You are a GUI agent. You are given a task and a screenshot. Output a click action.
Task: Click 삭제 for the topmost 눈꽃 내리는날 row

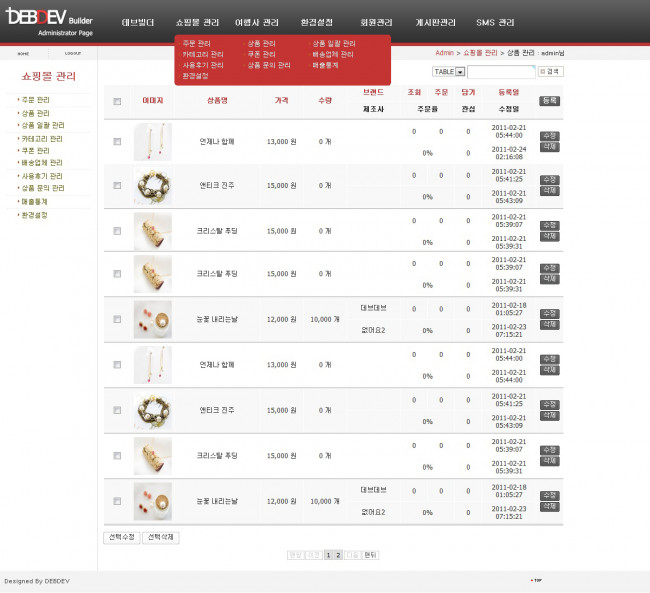point(550,324)
